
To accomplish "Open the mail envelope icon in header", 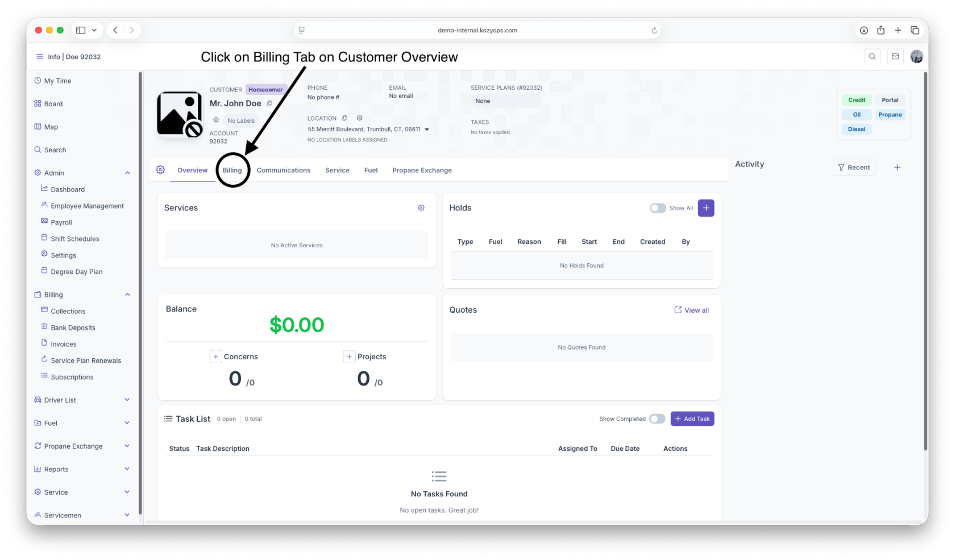I will [895, 56].
